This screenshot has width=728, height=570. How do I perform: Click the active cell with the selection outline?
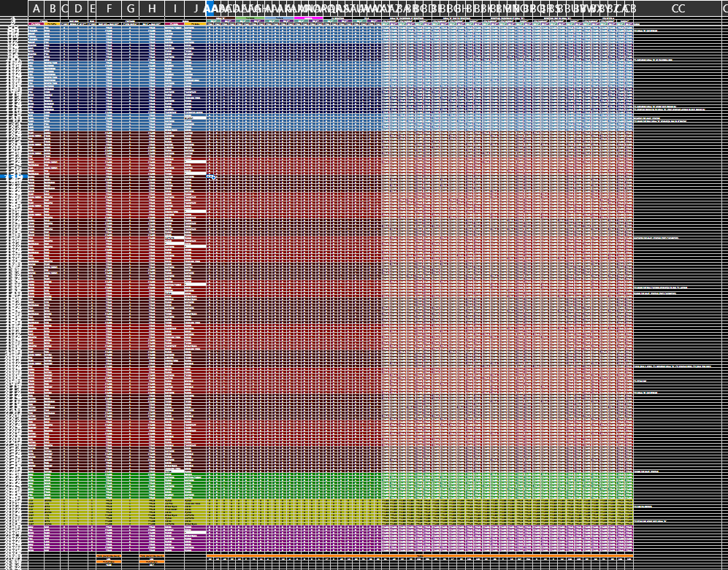(210, 177)
